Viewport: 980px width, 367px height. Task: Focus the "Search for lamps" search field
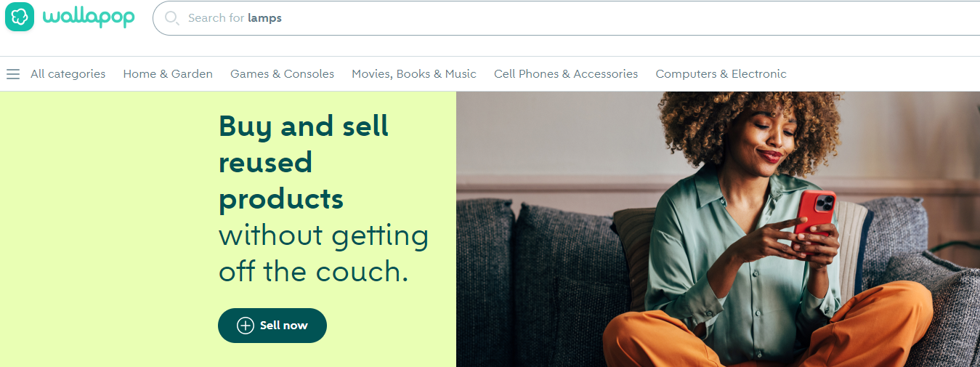(567, 18)
